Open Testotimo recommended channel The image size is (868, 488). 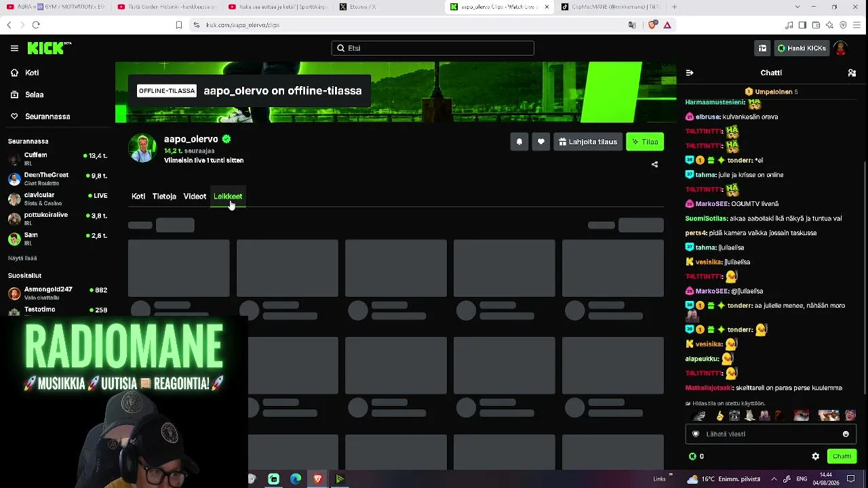[x=58, y=311]
